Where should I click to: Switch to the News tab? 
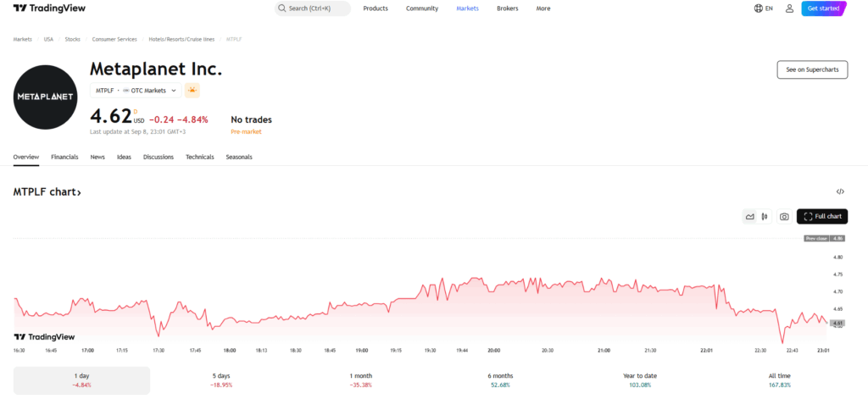[97, 158]
